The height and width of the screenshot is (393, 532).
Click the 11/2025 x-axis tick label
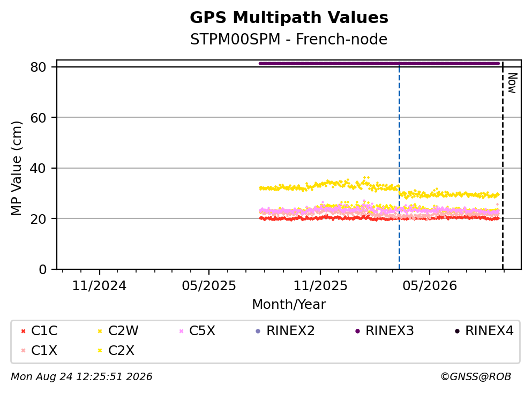point(320,286)
